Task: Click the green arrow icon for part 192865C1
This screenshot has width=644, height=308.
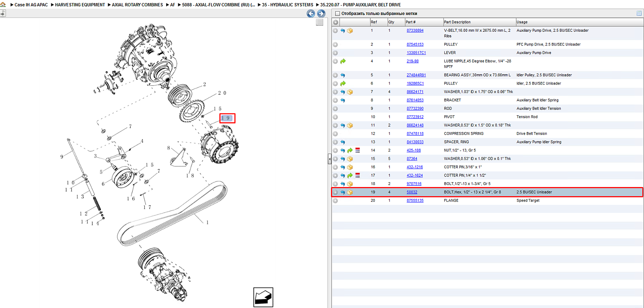Action: click(x=343, y=83)
